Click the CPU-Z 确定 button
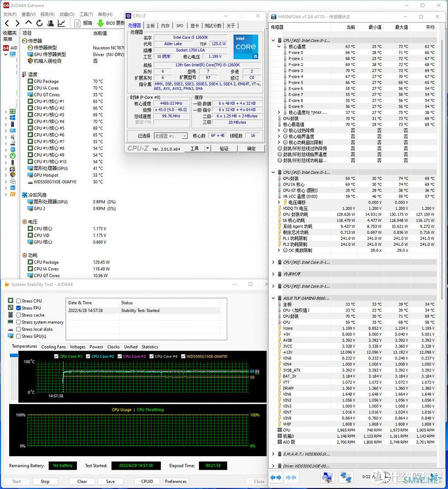Image resolution: width=448 pixels, height=489 pixels. pos(251,149)
